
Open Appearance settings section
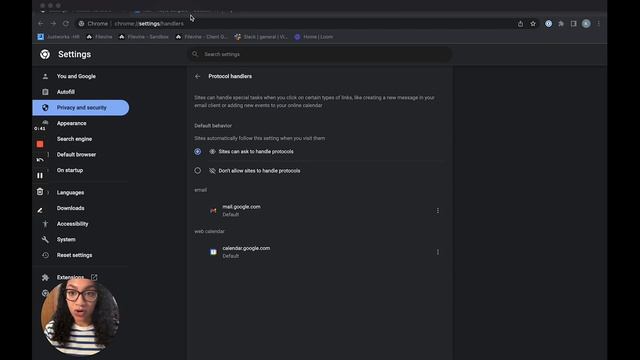[71, 123]
